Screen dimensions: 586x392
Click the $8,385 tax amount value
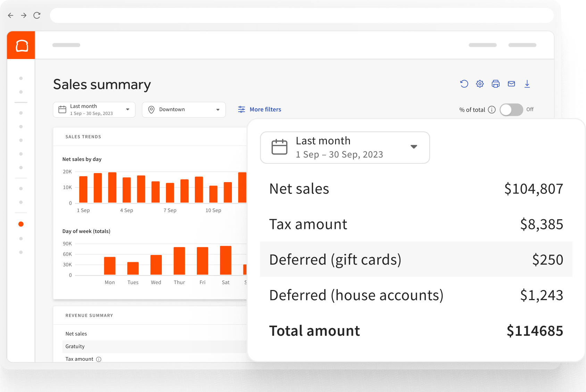[x=542, y=224]
